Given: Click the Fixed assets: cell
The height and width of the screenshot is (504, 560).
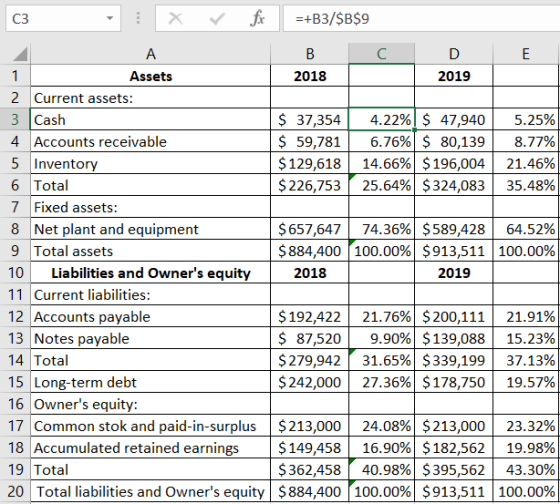Looking at the screenshot, I should tap(151, 207).
